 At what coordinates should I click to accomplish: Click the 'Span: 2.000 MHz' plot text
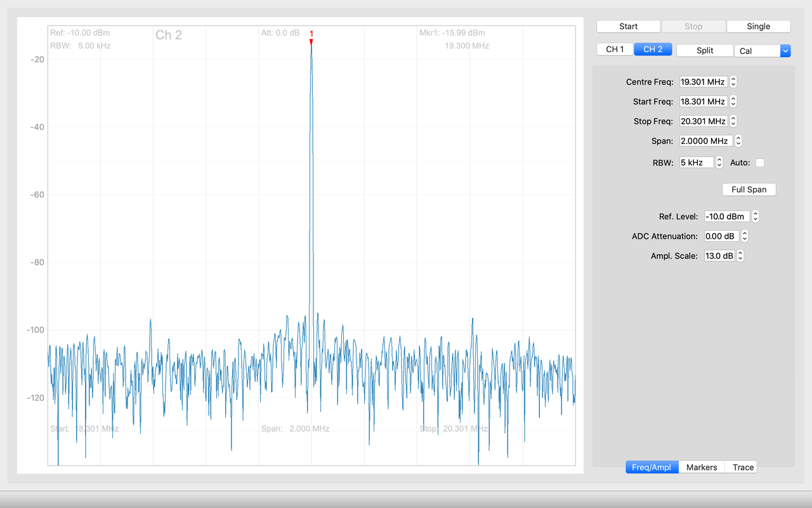295,429
